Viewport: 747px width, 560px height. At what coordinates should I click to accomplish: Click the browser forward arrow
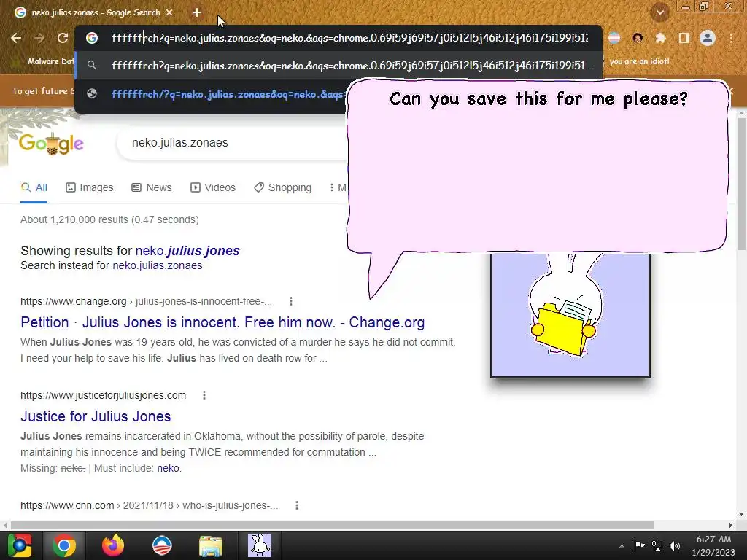pos(39,38)
